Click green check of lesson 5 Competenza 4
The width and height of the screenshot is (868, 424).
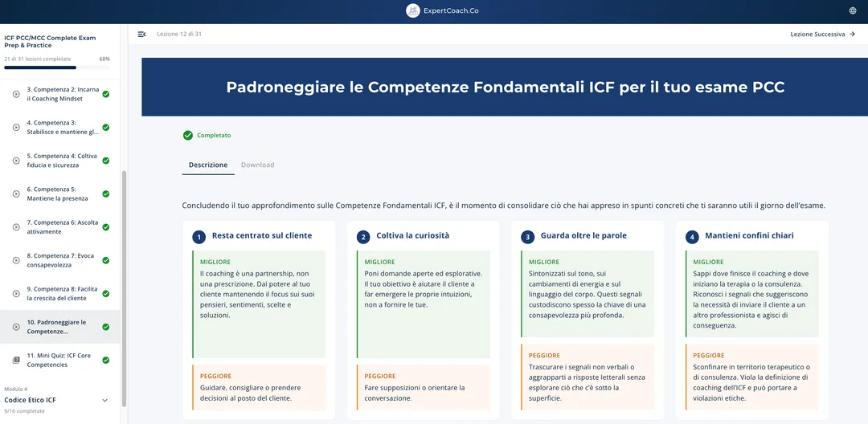coord(106,161)
